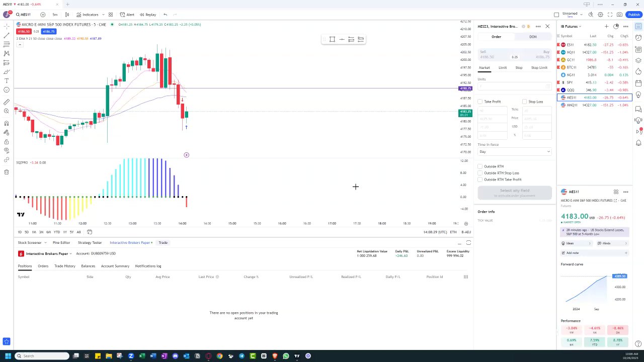Open positions table column settings icon
Viewport: 644px width, 362px height.
click(466, 277)
